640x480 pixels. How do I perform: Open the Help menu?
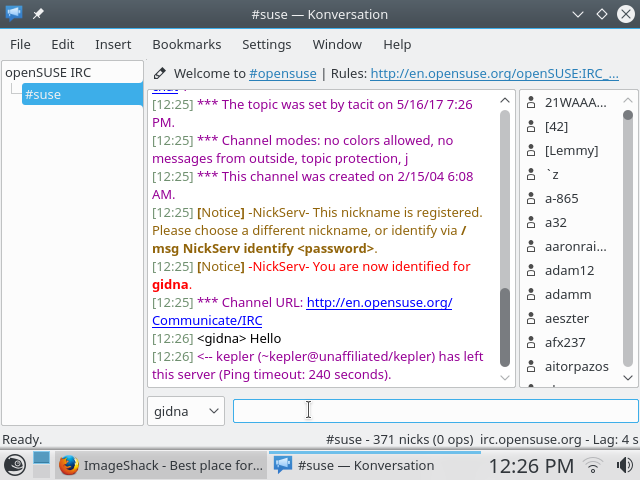397,44
